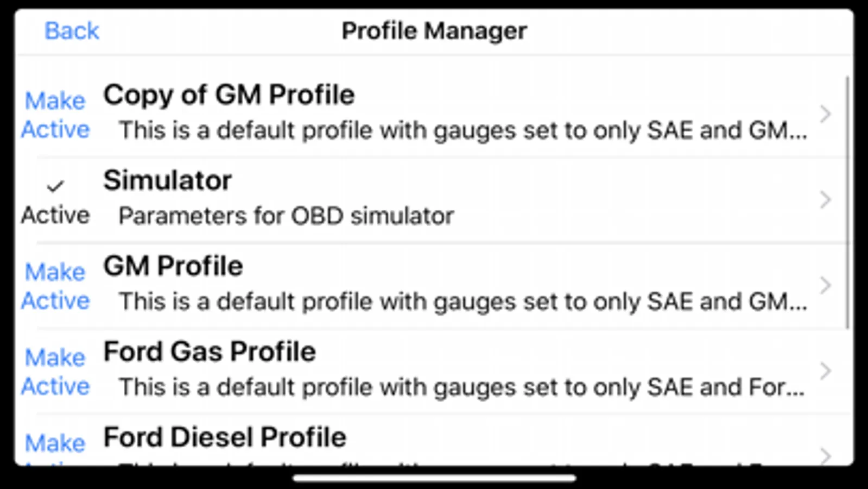Select the Copy of GM Profile title

tap(229, 95)
